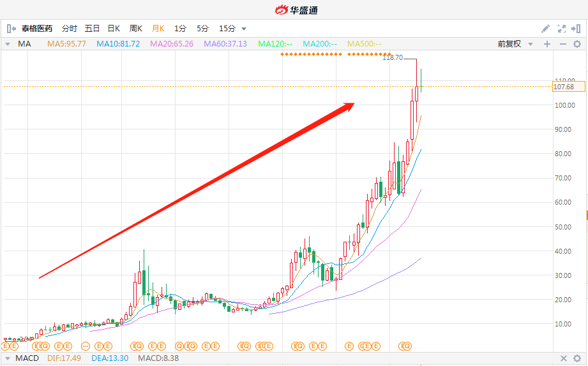Expand the 15分 interval dropdown arrow

click(x=244, y=29)
